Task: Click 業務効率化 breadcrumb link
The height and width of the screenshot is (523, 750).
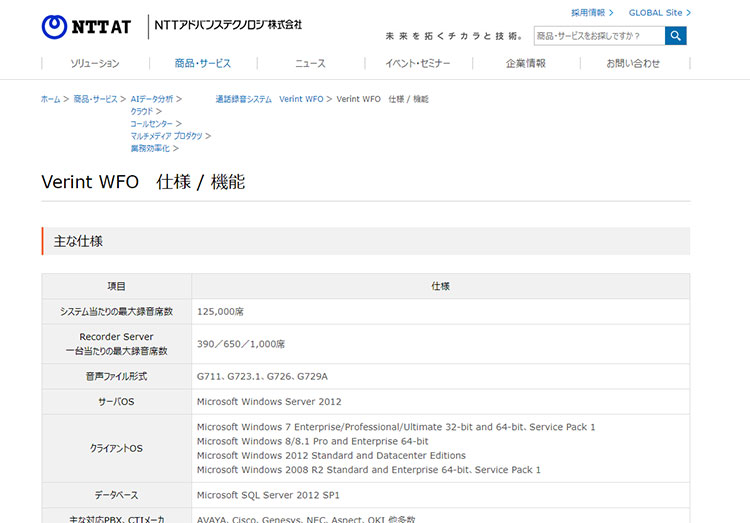Action: [150, 149]
